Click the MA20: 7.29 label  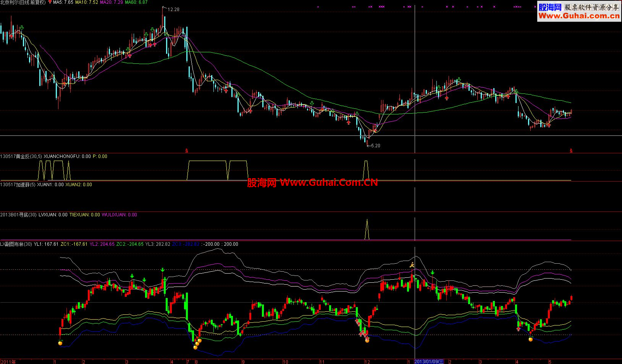[111, 2]
